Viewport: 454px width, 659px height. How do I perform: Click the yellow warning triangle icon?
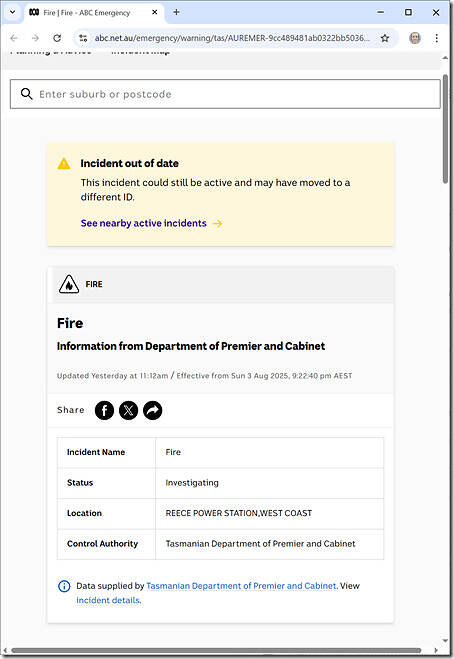[x=64, y=163]
